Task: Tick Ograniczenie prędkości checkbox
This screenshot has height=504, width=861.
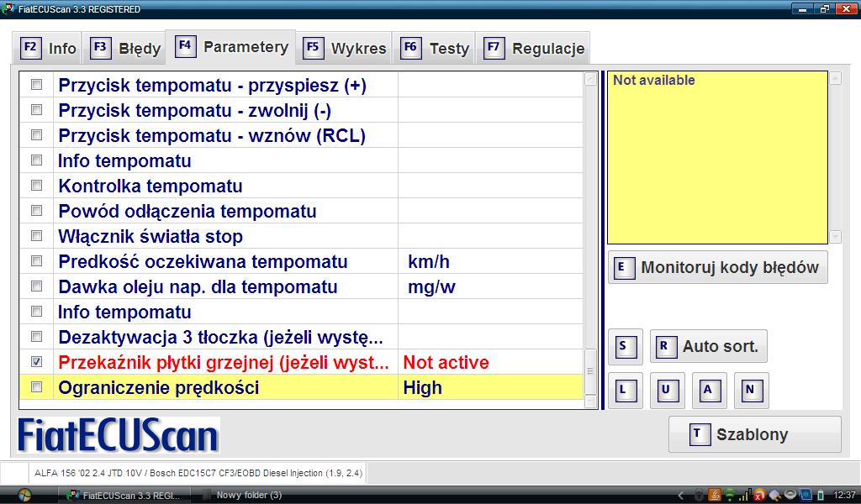Action: click(36, 387)
